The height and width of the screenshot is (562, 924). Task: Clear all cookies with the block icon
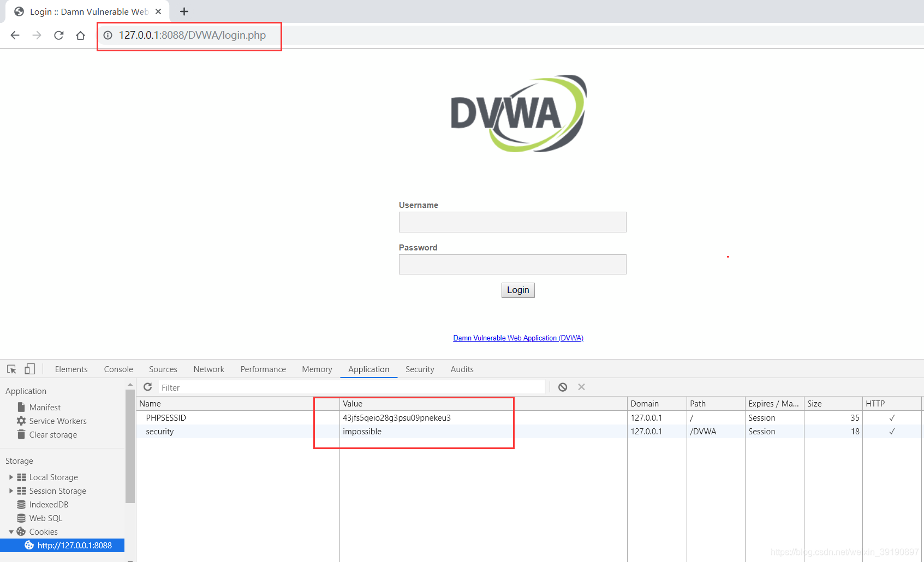pos(563,387)
